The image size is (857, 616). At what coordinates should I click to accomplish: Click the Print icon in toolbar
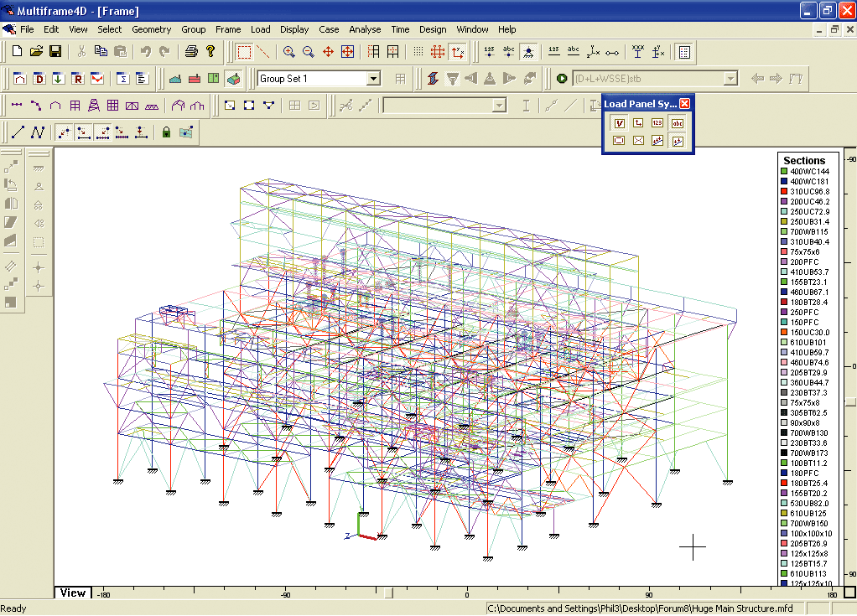click(x=191, y=52)
